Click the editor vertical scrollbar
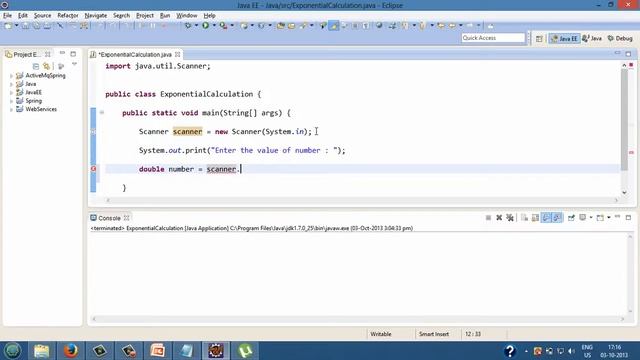The height and width of the screenshot is (360, 640). pyautogui.click(x=624, y=120)
